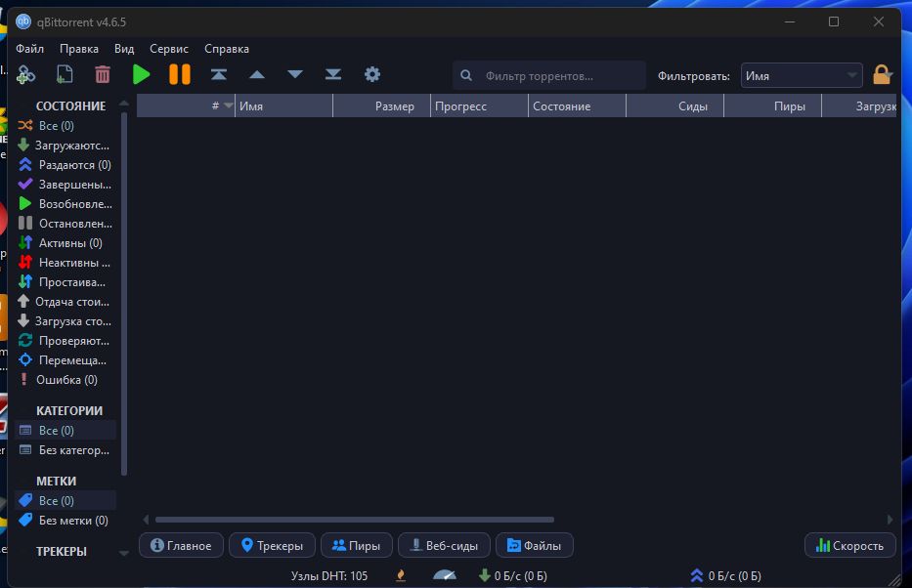The width and height of the screenshot is (912, 588).
Task: Select the Без категории filter
Action: 65,449
